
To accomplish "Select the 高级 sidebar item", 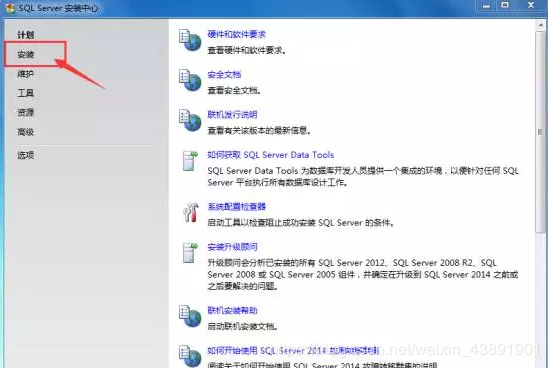I will 26,132.
